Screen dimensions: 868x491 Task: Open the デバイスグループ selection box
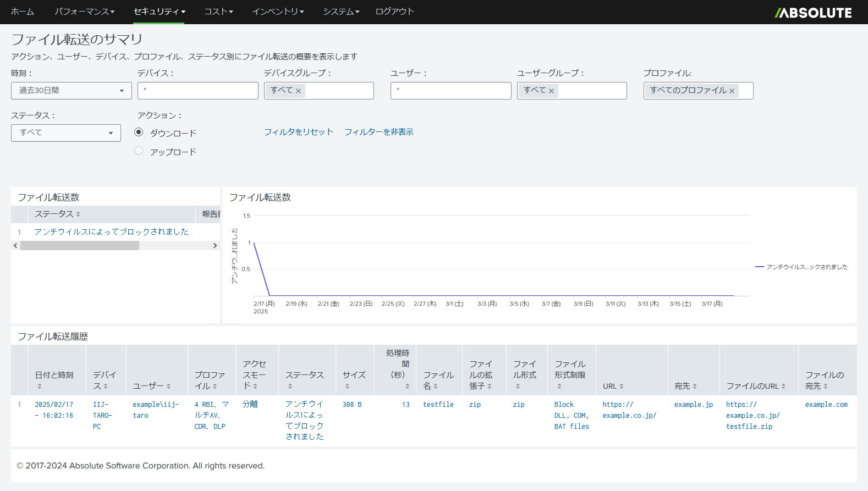(319, 91)
